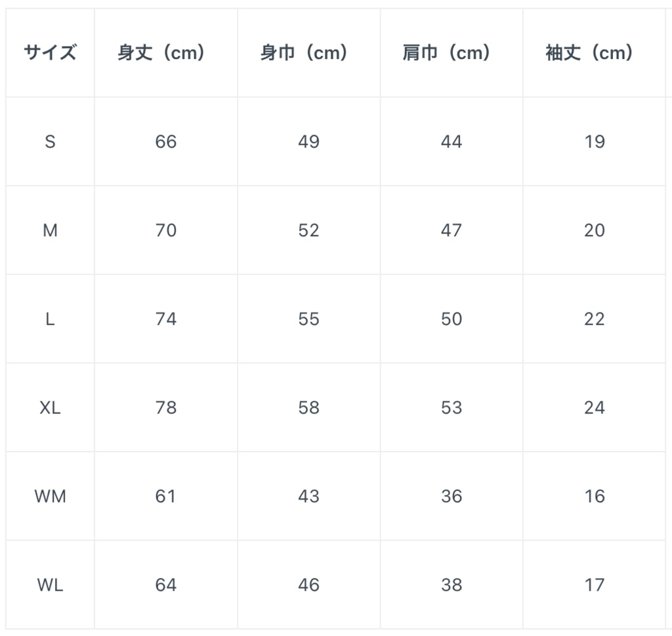Viewport: 672px width, 636px height.
Task: Click shoulder width value 38 for WL
Action: [451, 585]
